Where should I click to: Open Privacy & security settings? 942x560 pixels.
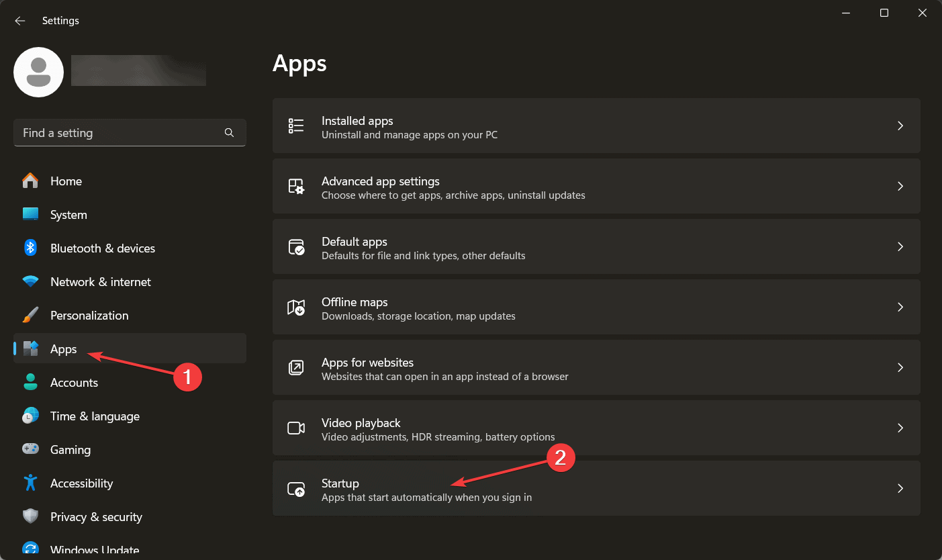pos(130,517)
